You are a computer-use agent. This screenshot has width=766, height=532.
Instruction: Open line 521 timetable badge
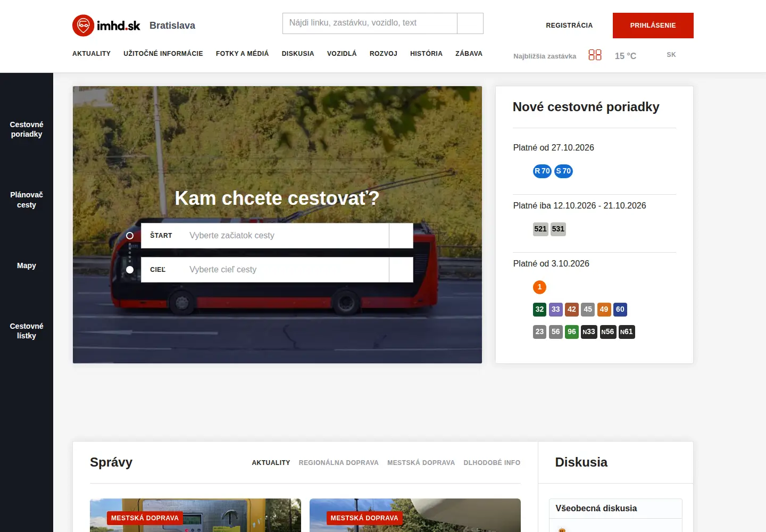tap(540, 229)
